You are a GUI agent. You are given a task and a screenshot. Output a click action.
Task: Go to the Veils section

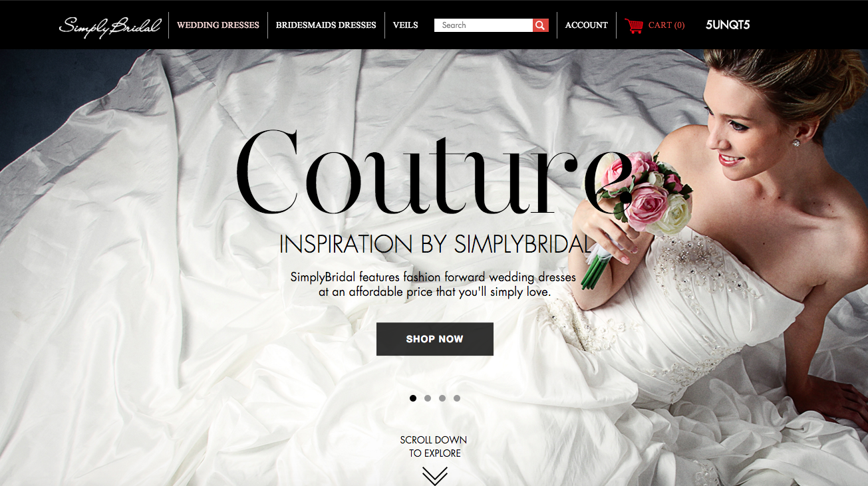406,25
